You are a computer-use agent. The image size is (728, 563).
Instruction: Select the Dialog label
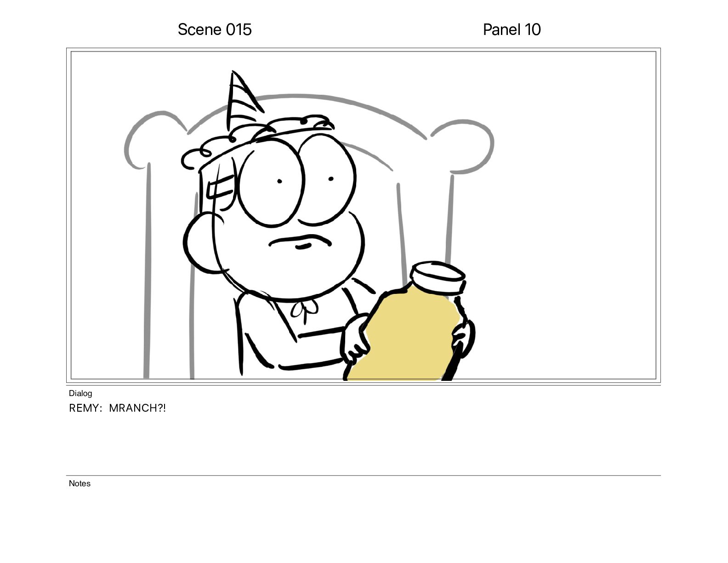(x=80, y=393)
